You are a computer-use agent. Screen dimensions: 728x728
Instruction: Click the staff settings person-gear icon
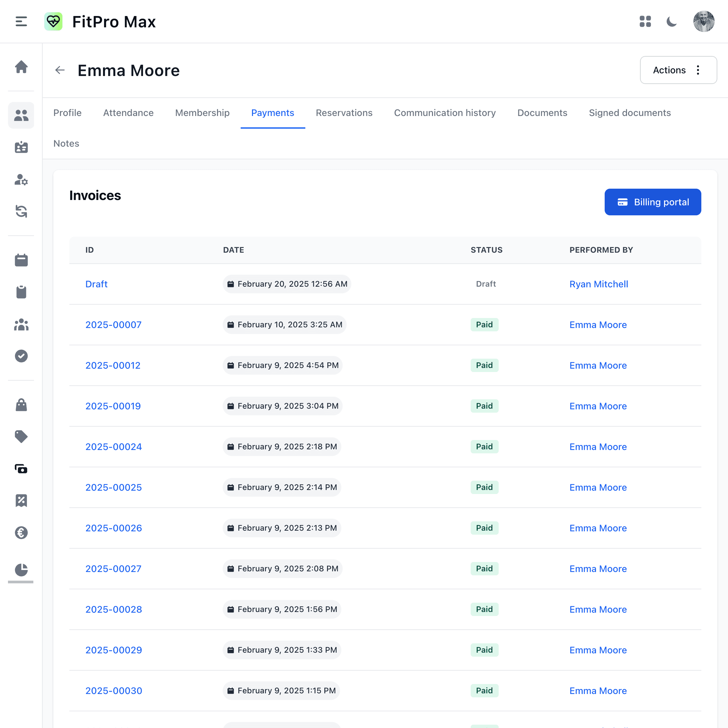click(x=21, y=180)
